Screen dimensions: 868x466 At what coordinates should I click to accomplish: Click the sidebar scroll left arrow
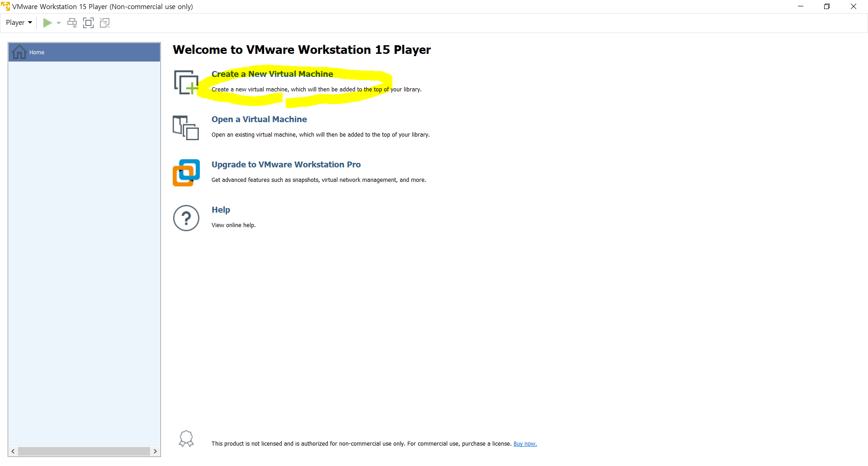(x=13, y=452)
